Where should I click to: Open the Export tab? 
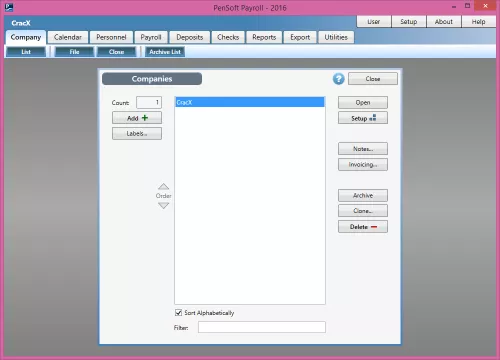(x=300, y=37)
